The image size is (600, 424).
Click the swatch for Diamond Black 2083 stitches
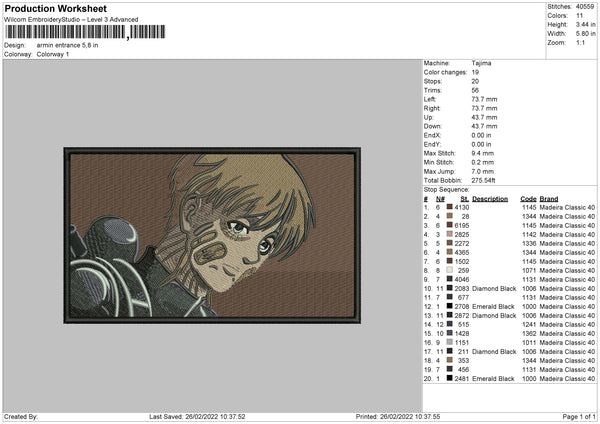point(450,288)
